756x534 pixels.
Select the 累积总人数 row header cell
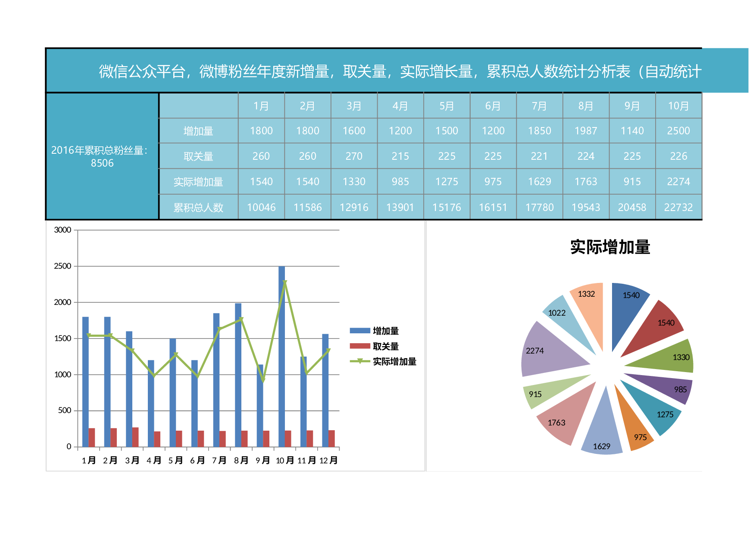point(199,208)
